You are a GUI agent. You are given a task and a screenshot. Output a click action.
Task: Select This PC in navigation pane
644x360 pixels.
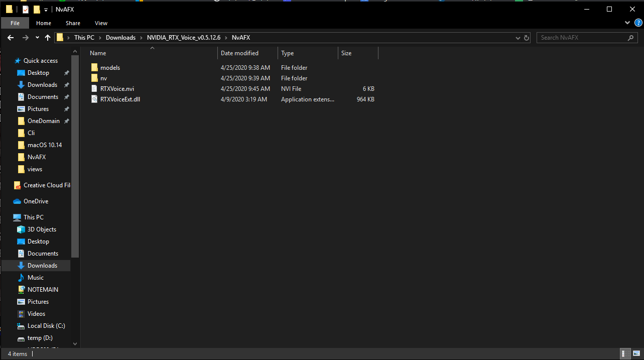[x=33, y=217]
